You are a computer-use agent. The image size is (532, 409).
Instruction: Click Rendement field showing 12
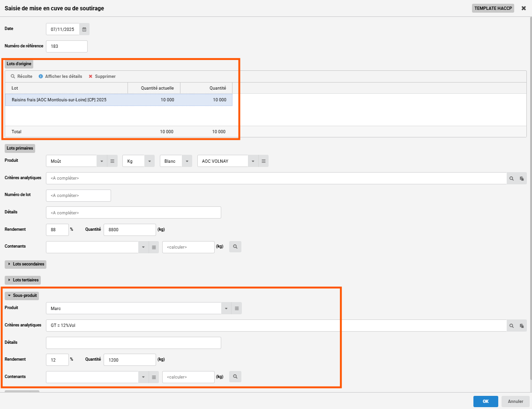point(57,360)
